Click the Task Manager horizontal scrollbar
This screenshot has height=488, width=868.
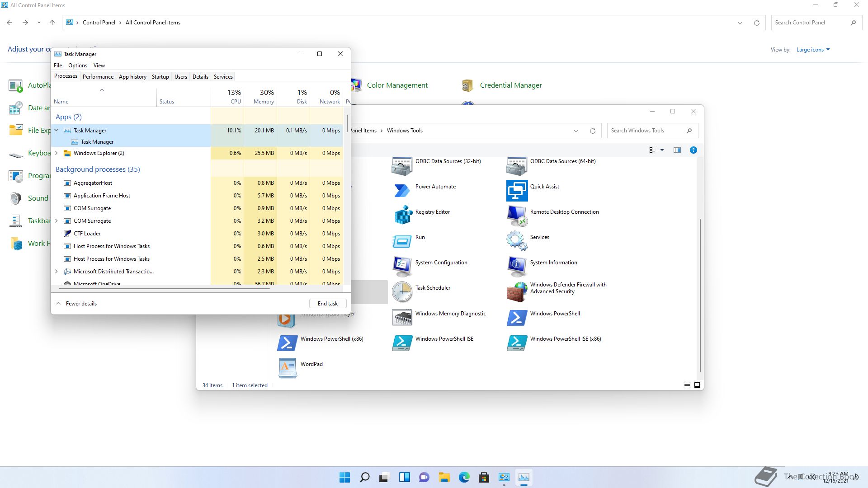[164, 288]
